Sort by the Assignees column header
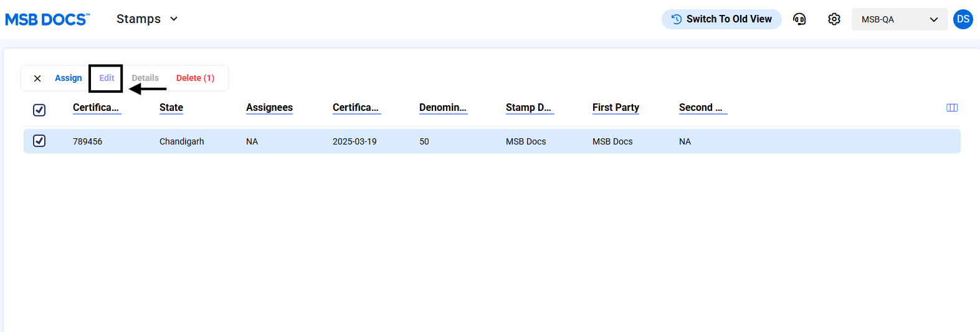This screenshot has height=332, width=980. (269, 108)
